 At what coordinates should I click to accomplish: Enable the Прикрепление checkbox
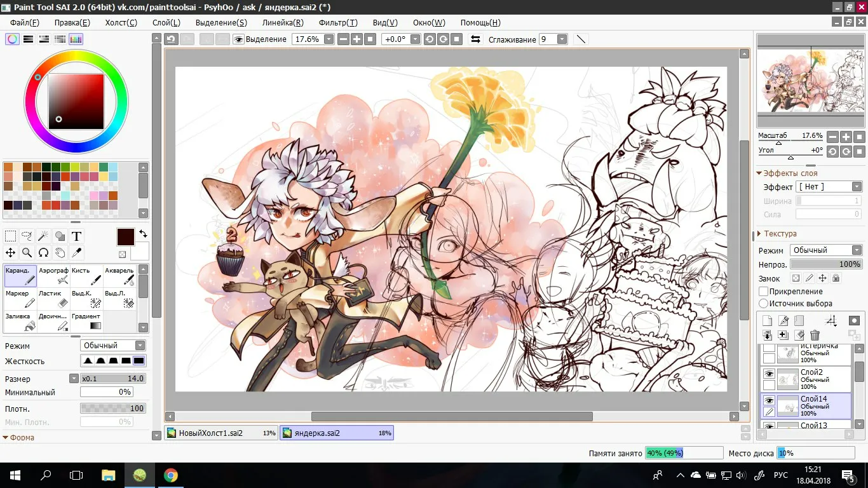tap(764, 291)
